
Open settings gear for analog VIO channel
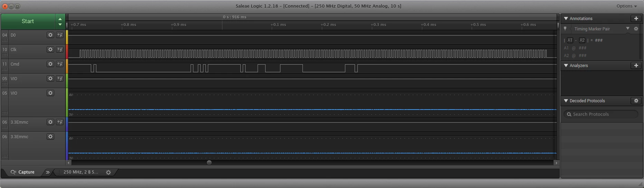click(x=50, y=93)
